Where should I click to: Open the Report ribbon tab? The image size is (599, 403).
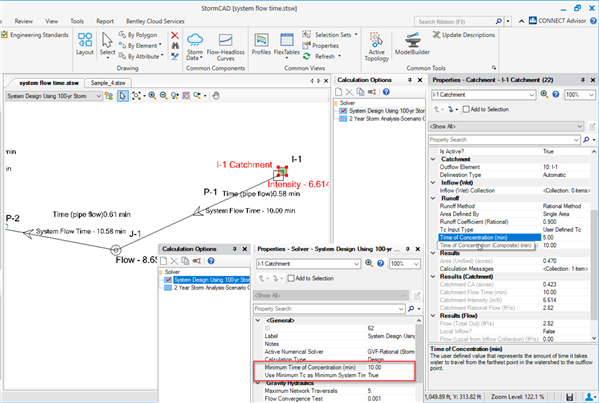tap(105, 21)
